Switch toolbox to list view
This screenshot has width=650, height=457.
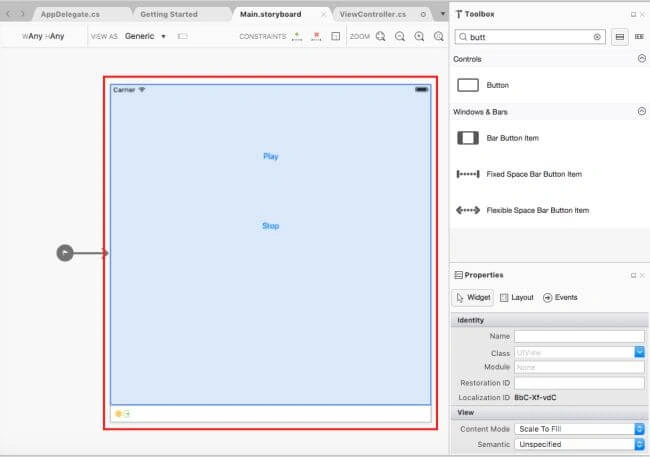point(620,37)
